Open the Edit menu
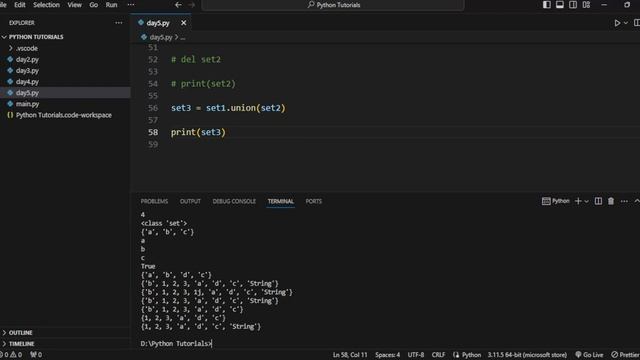The image size is (640, 360). point(20,5)
